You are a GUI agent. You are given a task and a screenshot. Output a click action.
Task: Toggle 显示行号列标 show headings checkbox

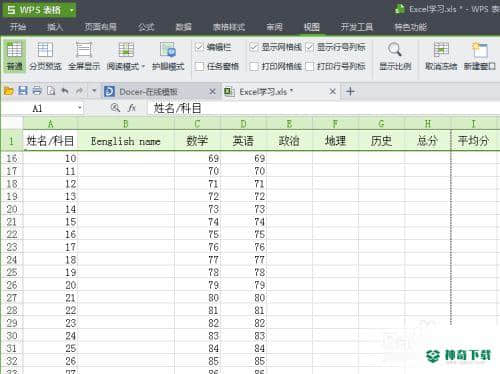310,47
